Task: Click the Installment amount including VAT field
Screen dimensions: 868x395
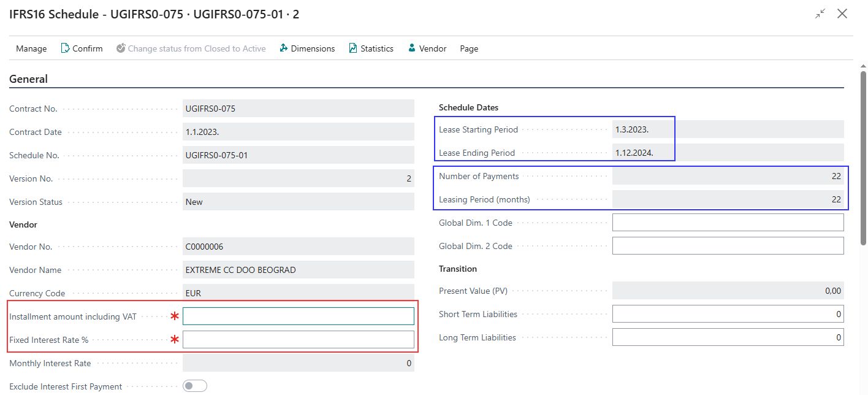Action: click(x=299, y=316)
